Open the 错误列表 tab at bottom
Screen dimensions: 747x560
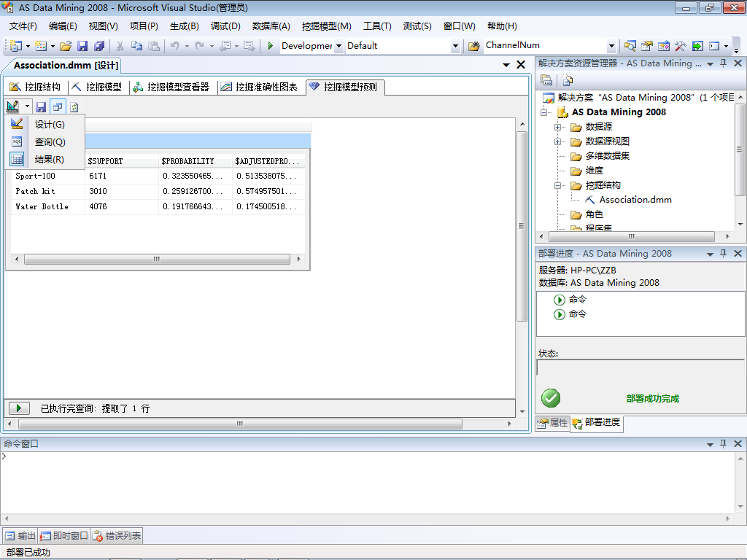tap(117, 536)
